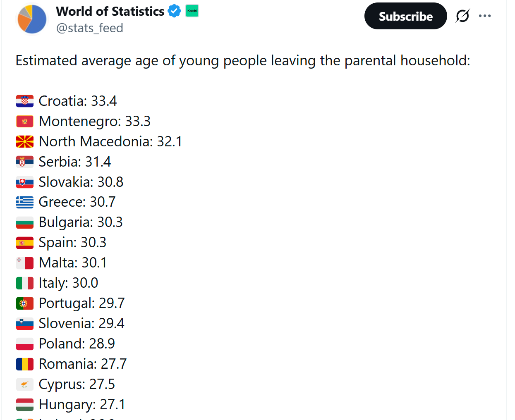Click the Romania flag emoji
The height and width of the screenshot is (420, 515).
(x=25, y=364)
